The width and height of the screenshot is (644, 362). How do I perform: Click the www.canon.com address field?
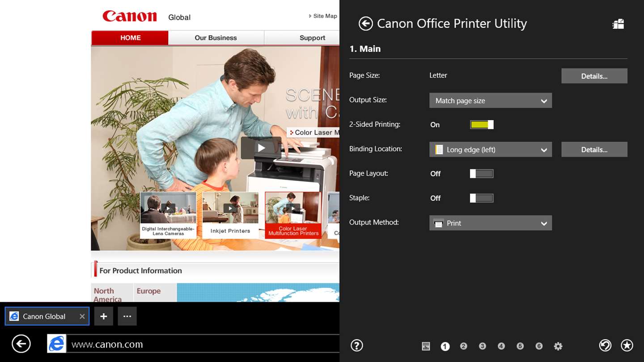point(203,345)
